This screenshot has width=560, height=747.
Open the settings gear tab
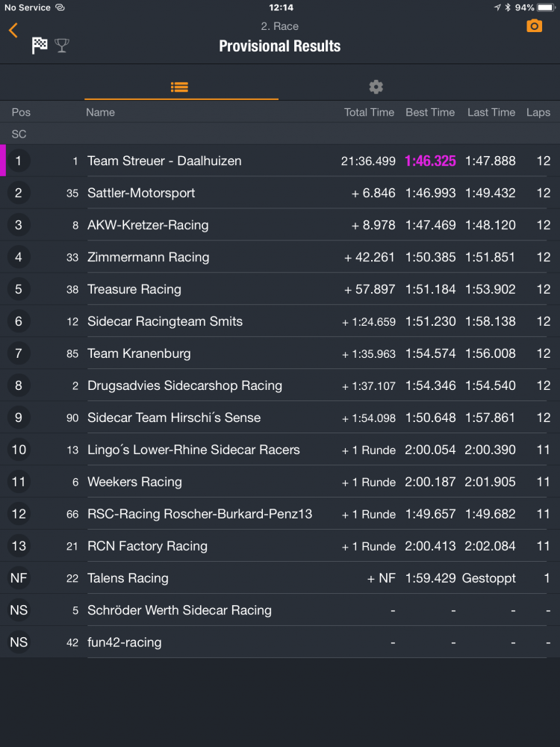[376, 87]
